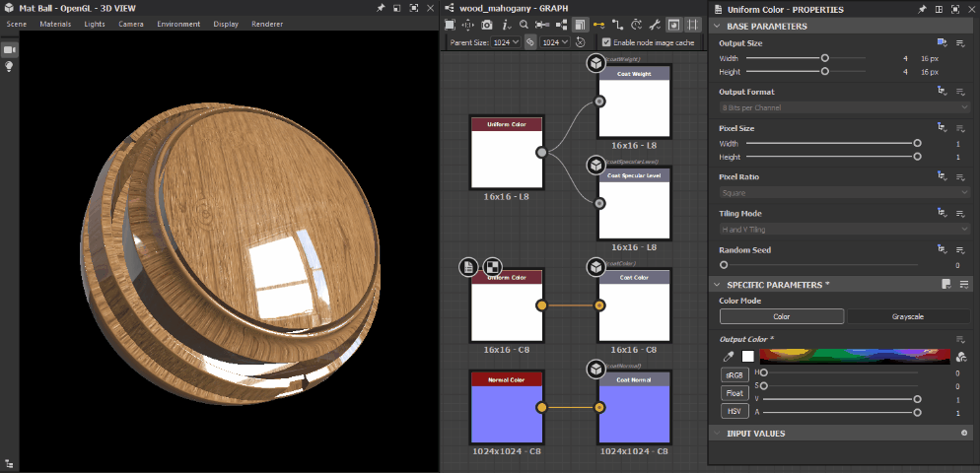Click the magnifier search icon in graph toolbar

coord(524,25)
